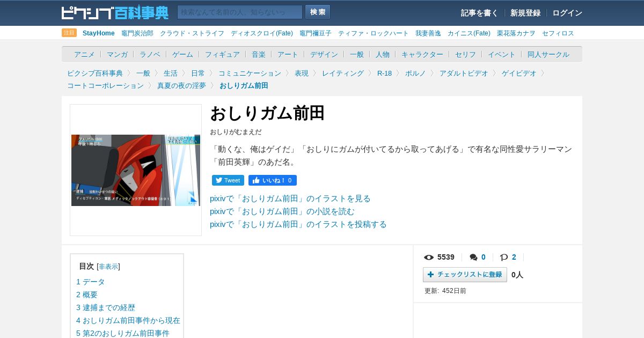Select the 人物 category menu item
Screen dimensions: 644x338
(x=383, y=54)
